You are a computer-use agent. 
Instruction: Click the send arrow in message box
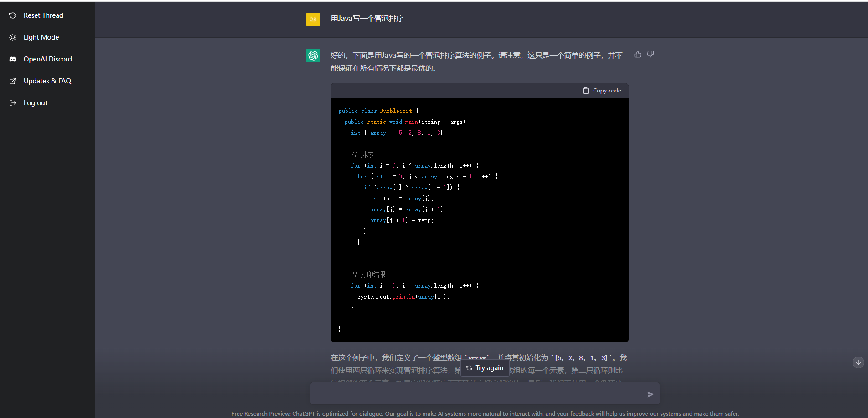click(651, 394)
